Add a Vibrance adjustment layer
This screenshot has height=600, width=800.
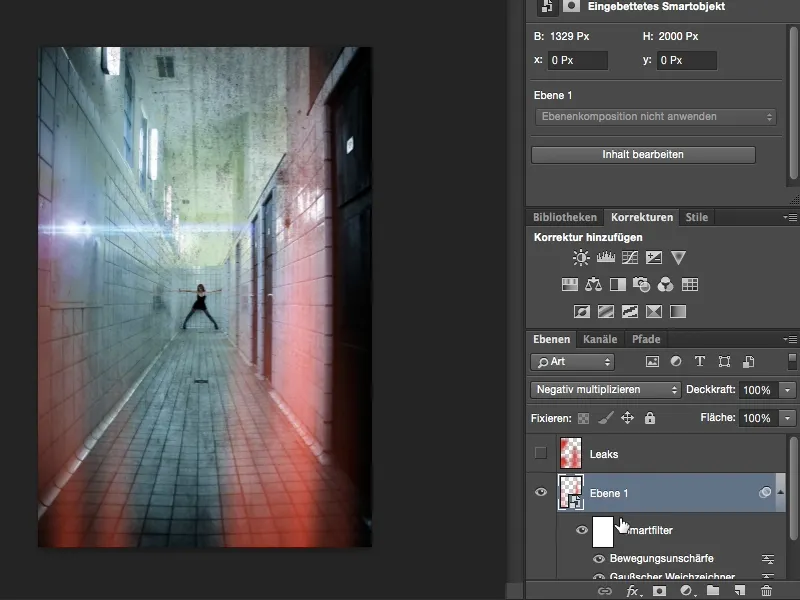[x=679, y=258]
